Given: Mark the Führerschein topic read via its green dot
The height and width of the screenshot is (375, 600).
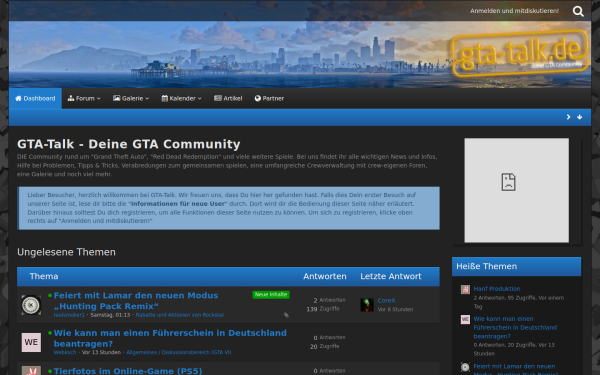Looking at the screenshot, I should 50,333.
